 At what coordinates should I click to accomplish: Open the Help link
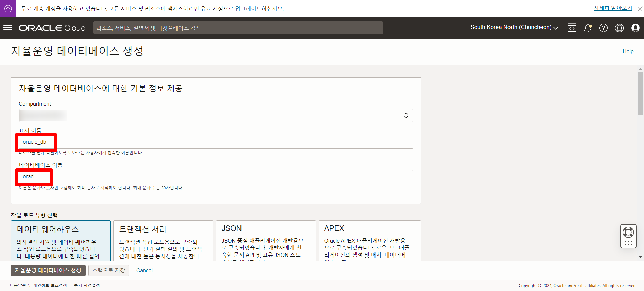click(x=628, y=51)
